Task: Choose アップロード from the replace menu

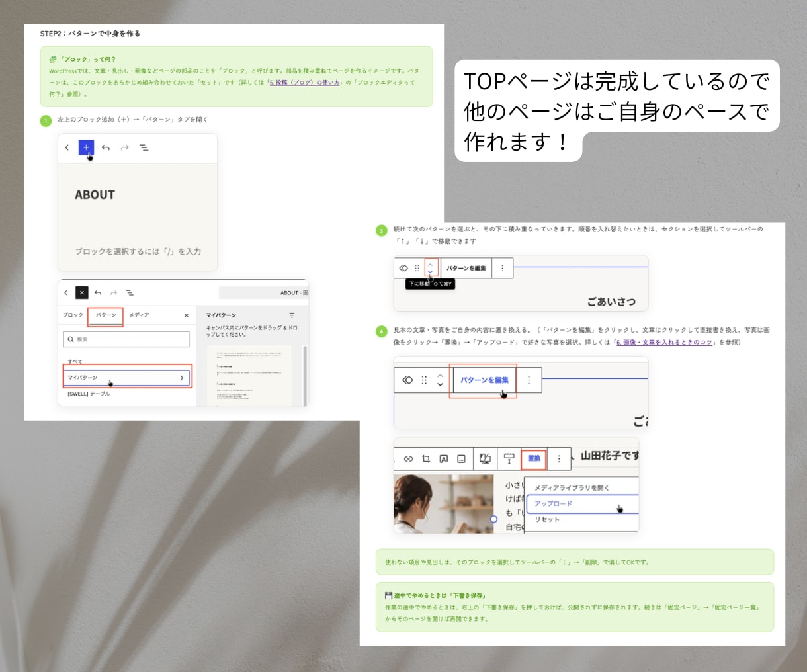Action: [x=583, y=503]
